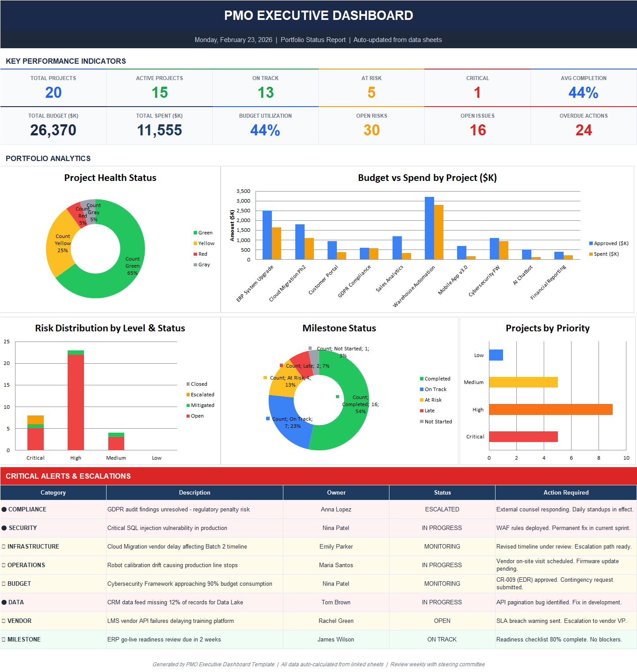
Task: Select the Action Required column header
Action: 566,492
